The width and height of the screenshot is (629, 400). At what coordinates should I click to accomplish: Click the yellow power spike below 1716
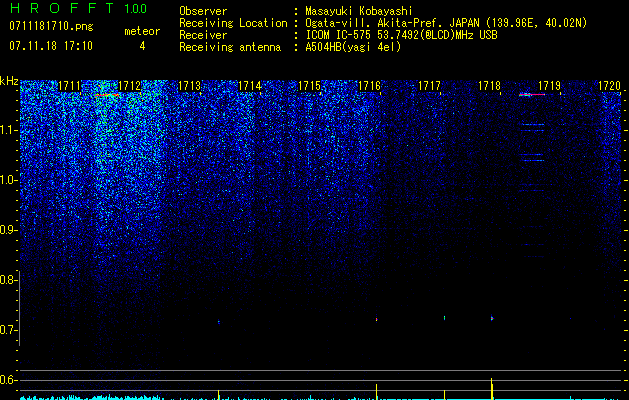point(376,392)
